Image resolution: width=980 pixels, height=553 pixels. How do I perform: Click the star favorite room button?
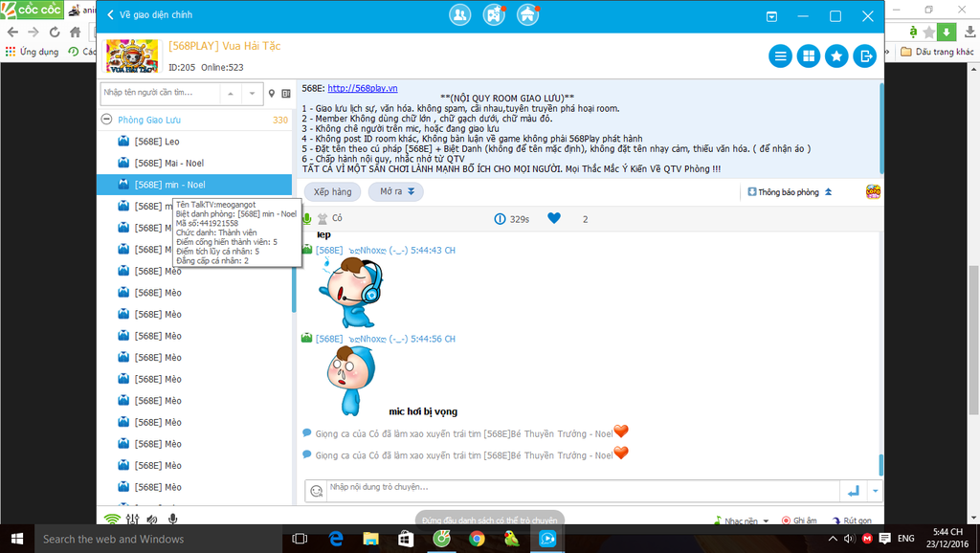[x=836, y=56]
